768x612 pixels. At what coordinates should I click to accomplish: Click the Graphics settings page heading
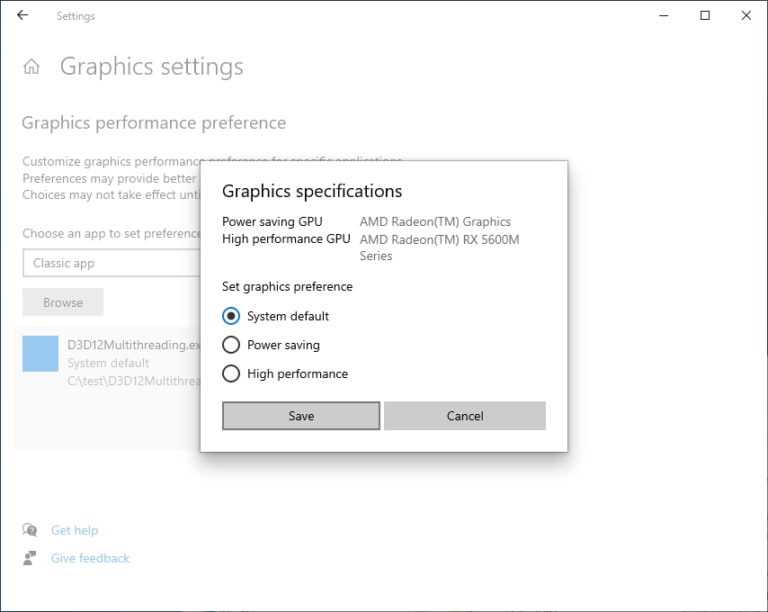click(x=152, y=67)
